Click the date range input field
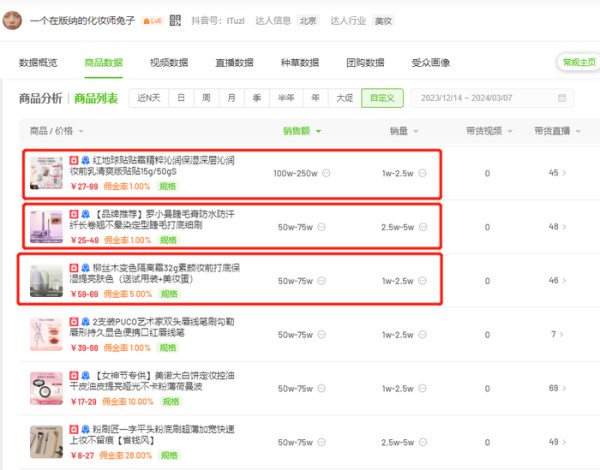This screenshot has height=470, width=600. (x=492, y=98)
